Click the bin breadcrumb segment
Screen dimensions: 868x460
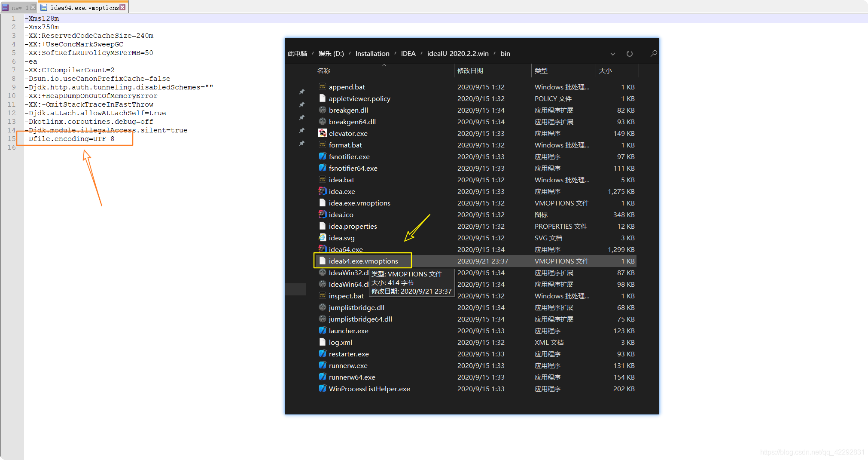(x=505, y=54)
